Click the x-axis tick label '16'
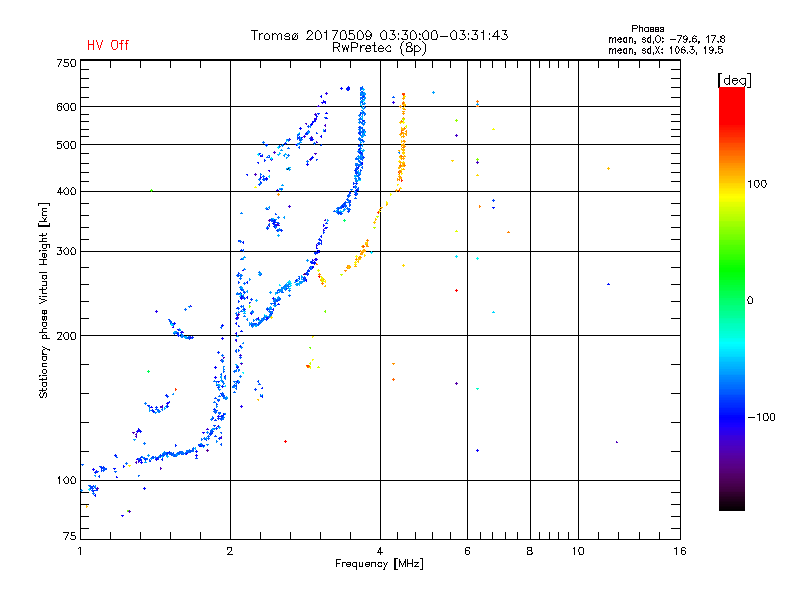Screen dimensions: 800x600 click(680, 551)
